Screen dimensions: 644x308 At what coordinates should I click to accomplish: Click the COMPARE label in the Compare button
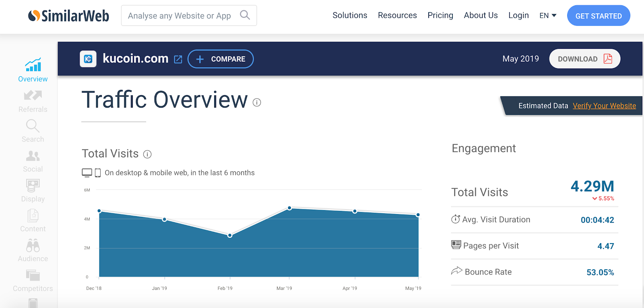point(228,59)
